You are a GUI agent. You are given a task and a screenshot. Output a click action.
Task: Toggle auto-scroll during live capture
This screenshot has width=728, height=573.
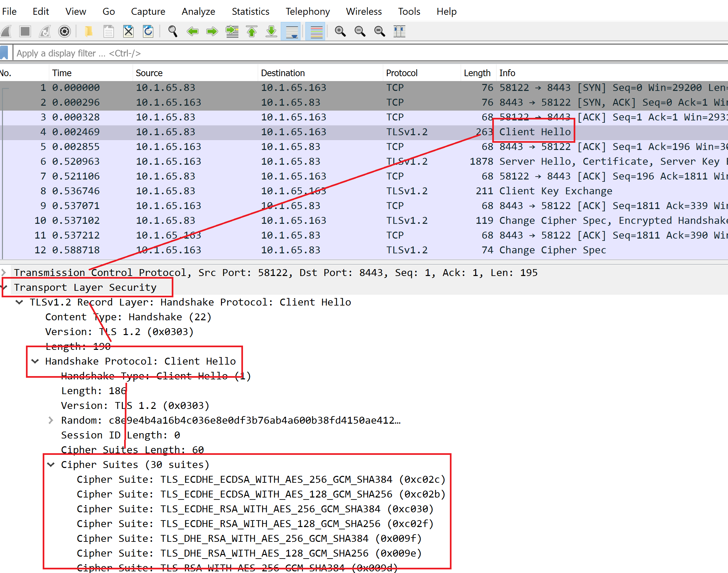(x=291, y=32)
